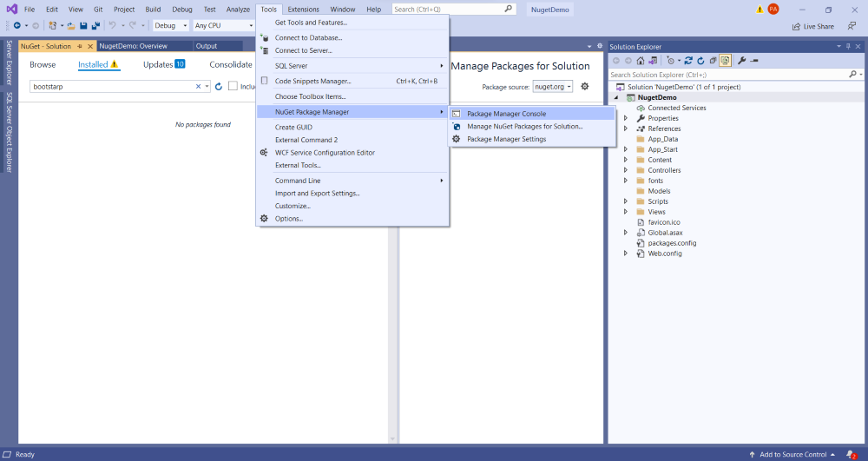The width and height of the screenshot is (868, 461).
Task: Expand the References node
Action: [626, 128]
